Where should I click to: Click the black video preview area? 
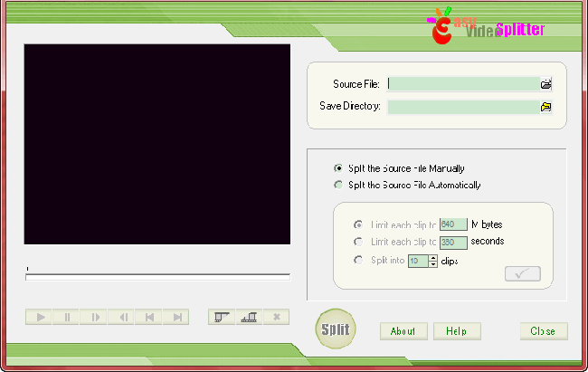(x=157, y=144)
